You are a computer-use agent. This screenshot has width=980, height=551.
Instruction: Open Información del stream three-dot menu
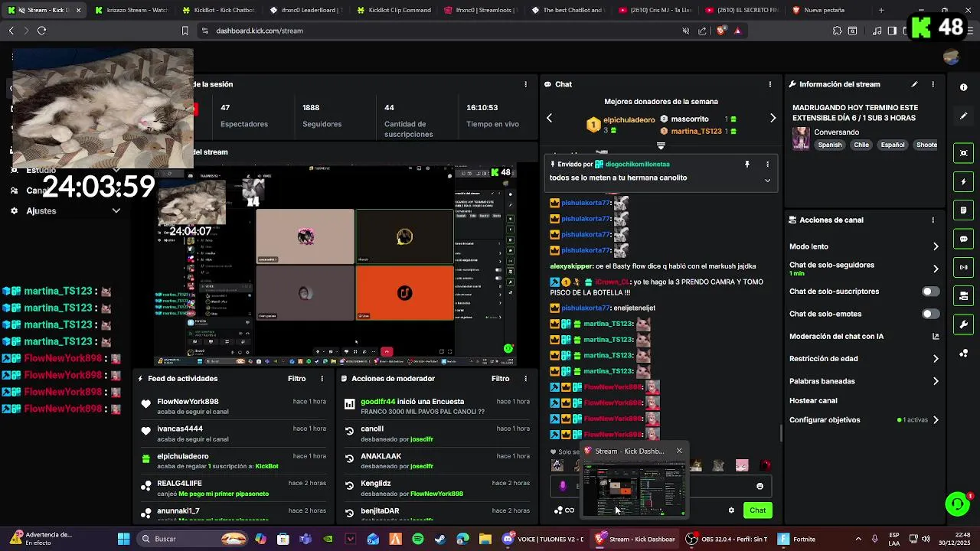[933, 84]
